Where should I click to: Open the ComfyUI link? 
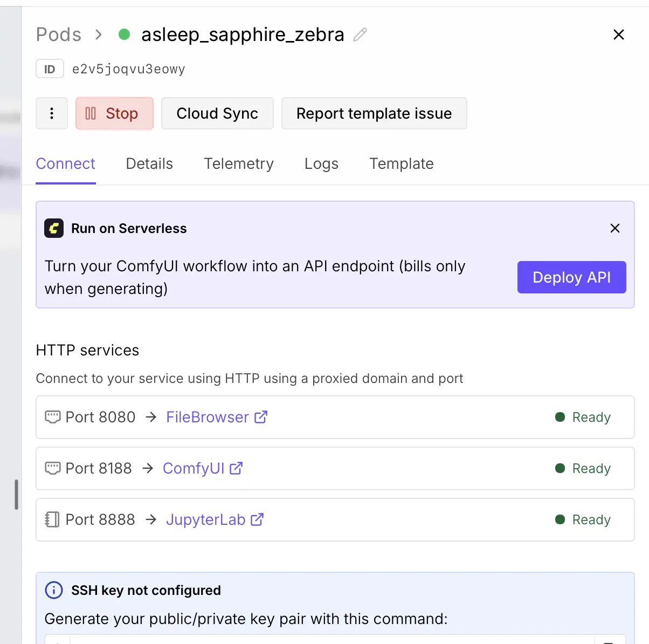194,468
